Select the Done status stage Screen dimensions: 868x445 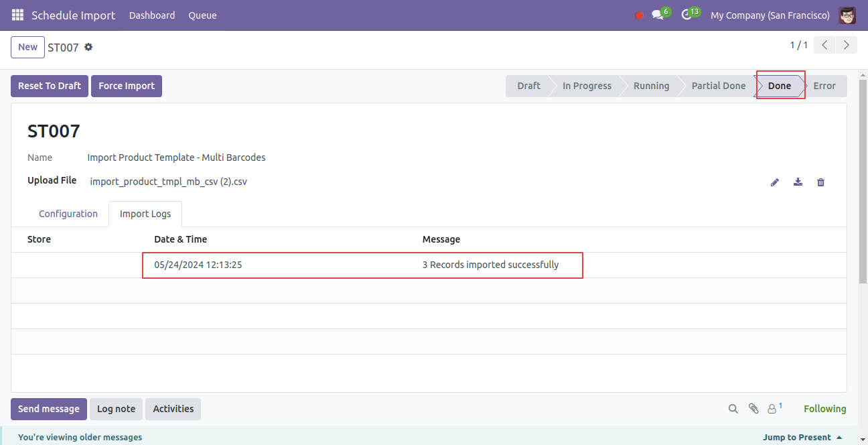[780, 86]
